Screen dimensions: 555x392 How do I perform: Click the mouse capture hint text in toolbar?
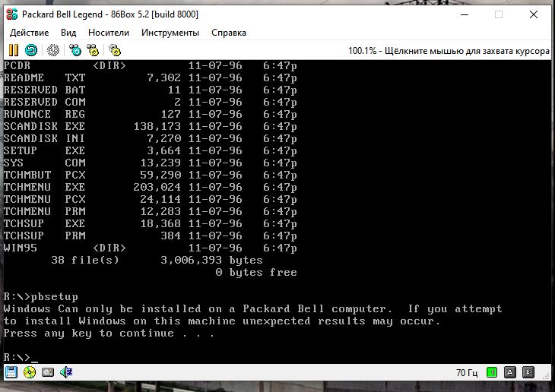point(449,51)
